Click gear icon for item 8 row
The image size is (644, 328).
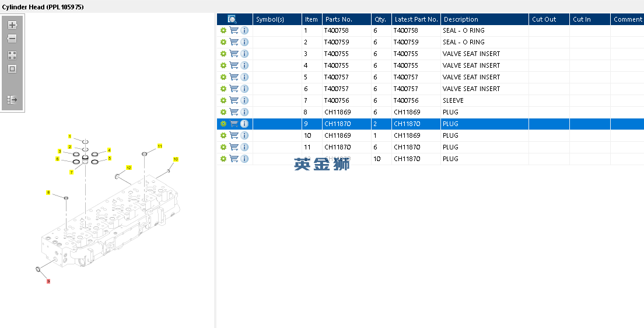tap(223, 112)
